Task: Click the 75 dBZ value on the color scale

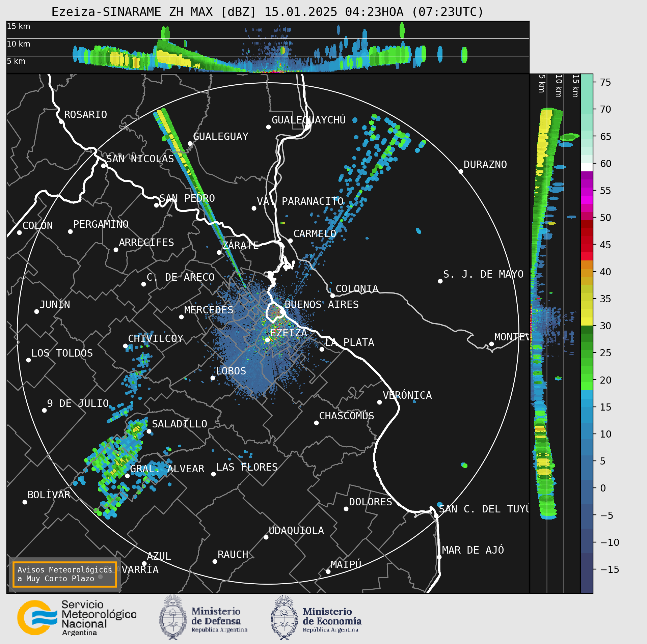Action: pos(605,82)
